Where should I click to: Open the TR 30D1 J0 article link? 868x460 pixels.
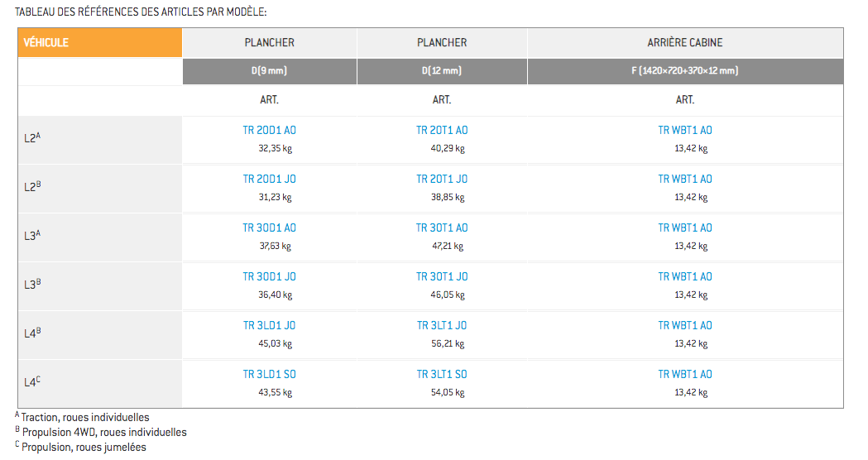[x=270, y=276]
